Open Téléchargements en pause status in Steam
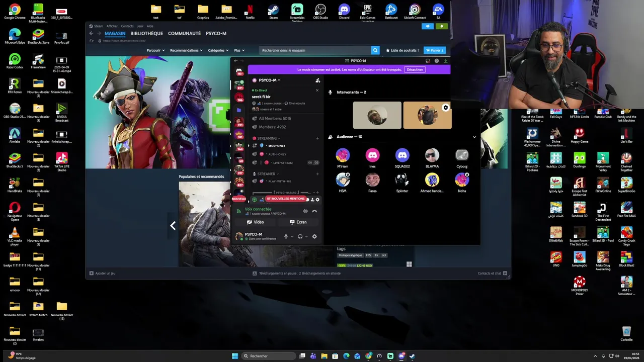The height and width of the screenshot is (362, 644). click(297, 274)
